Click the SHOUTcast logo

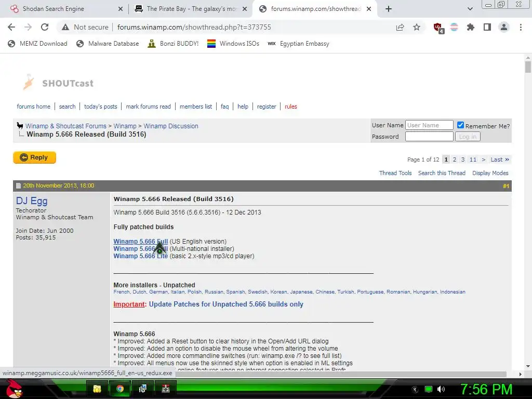[x=58, y=83]
